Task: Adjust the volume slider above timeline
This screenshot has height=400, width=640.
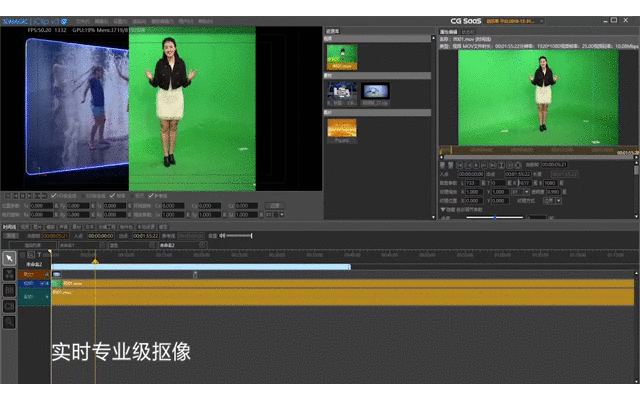Action: [239, 236]
